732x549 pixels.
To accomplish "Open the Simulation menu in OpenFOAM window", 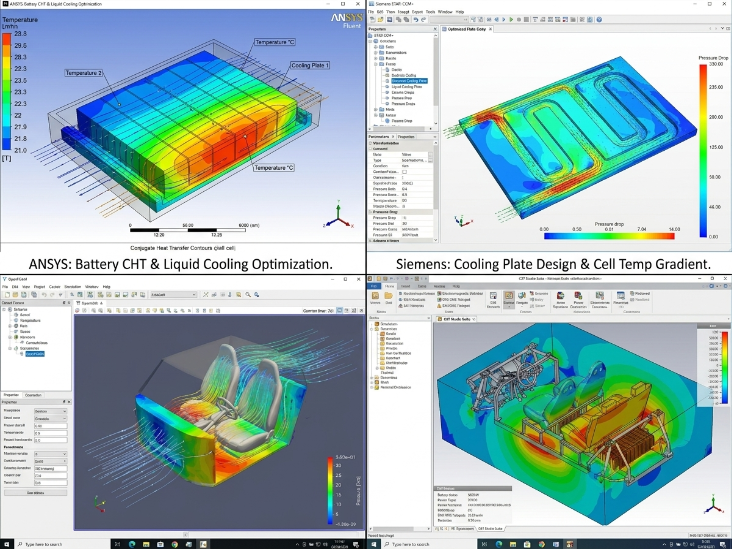I will tap(73, 287).
